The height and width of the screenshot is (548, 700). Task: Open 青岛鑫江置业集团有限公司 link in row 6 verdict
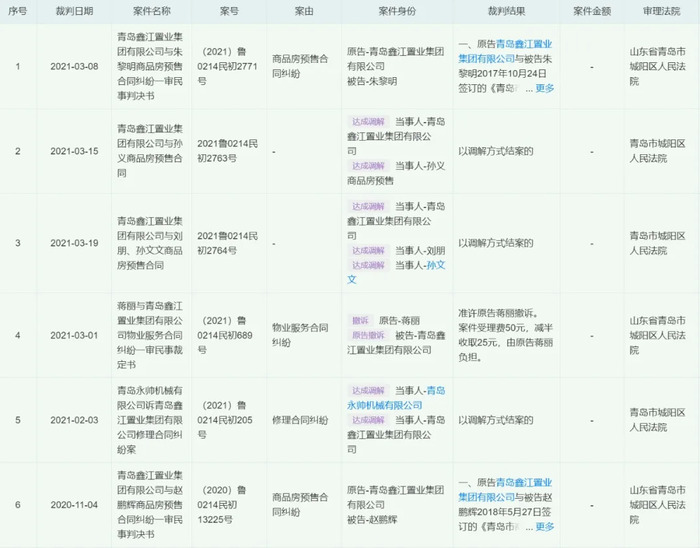505,490
